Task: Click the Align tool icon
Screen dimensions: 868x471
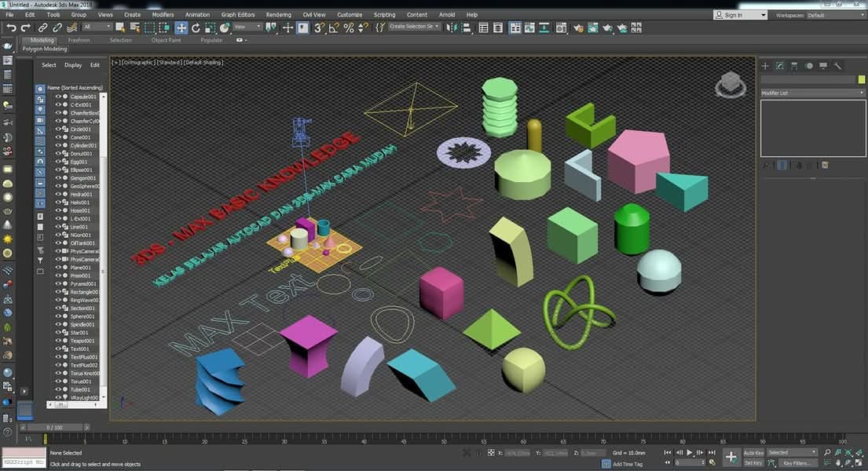Action: click(x=467, y=27)
